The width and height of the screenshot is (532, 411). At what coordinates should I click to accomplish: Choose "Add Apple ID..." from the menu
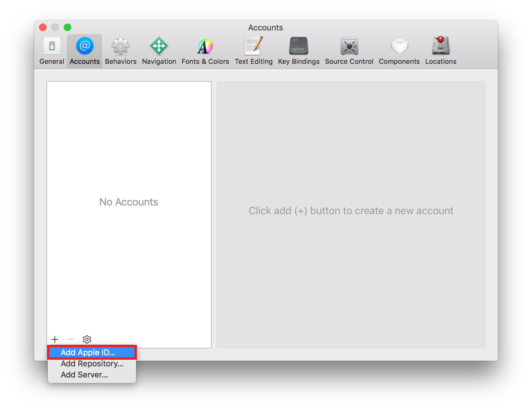pos(88,352)
